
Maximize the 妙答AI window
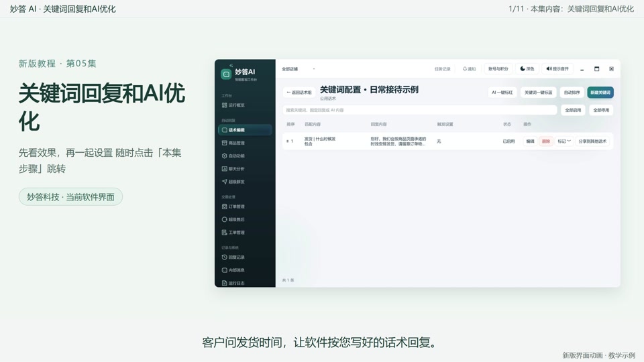click(x=597, y=69)
